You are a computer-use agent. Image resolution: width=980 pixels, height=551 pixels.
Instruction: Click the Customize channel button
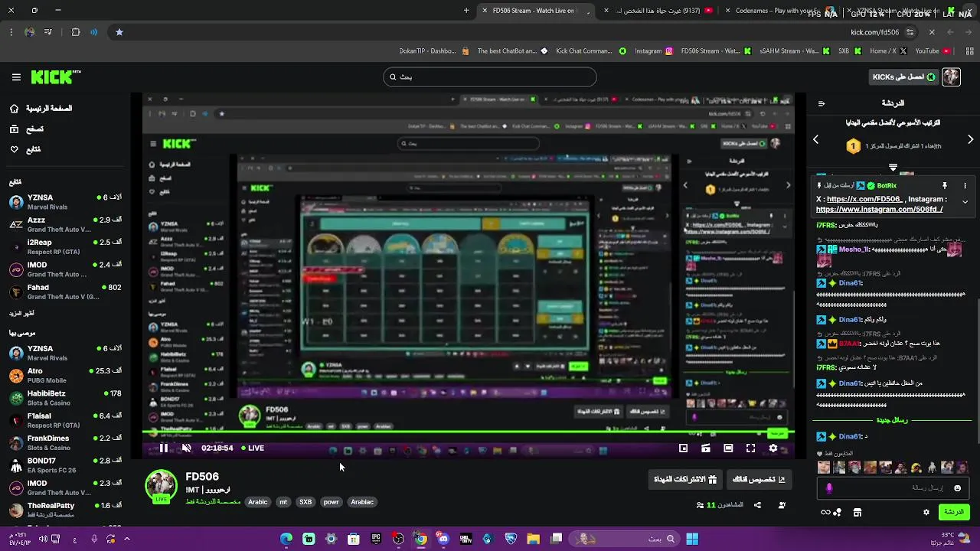click(x=759, y=480)
